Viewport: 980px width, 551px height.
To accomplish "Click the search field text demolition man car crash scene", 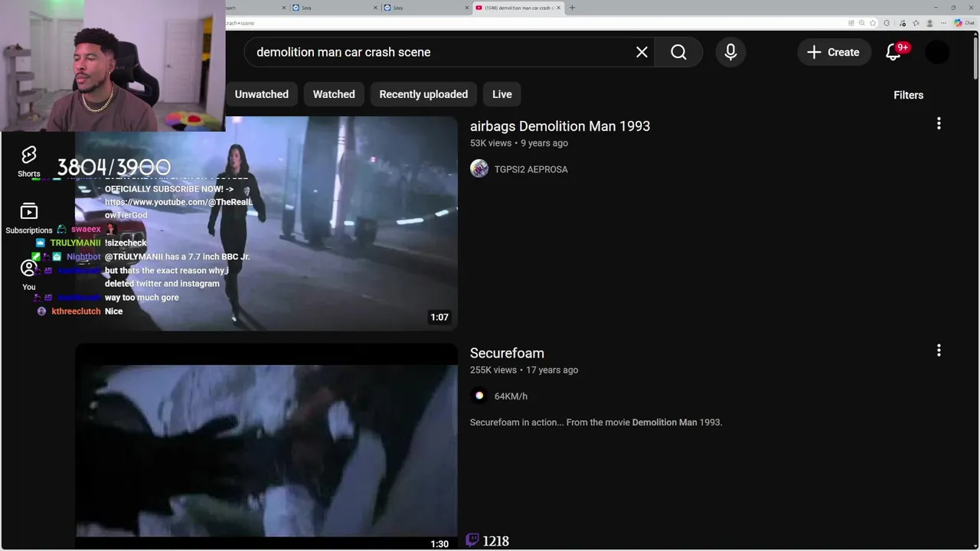I will (x=344, y=52).
